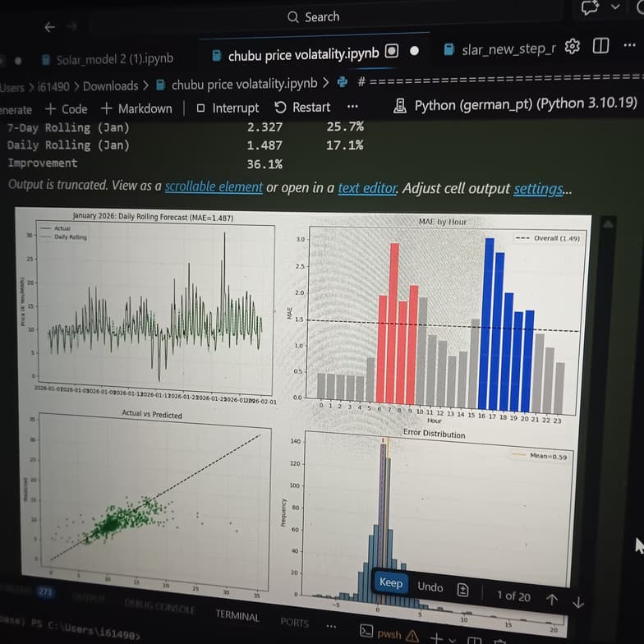The image size is (644, 644).
Task: Open the PORTS panel tab
Action: 294,622
